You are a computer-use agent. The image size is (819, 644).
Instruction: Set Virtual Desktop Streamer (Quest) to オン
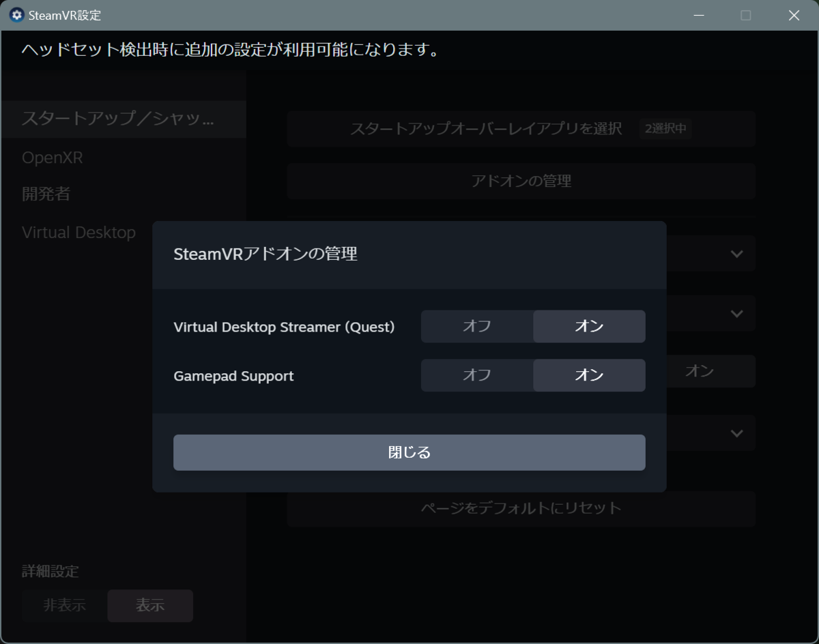coord(589,326)
